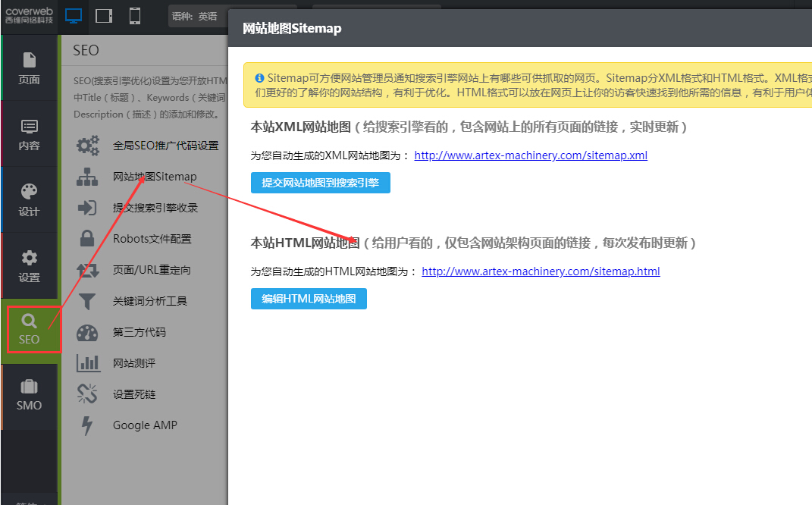
Task: Open the 设计 palette section
Action: tap(29, 199)
